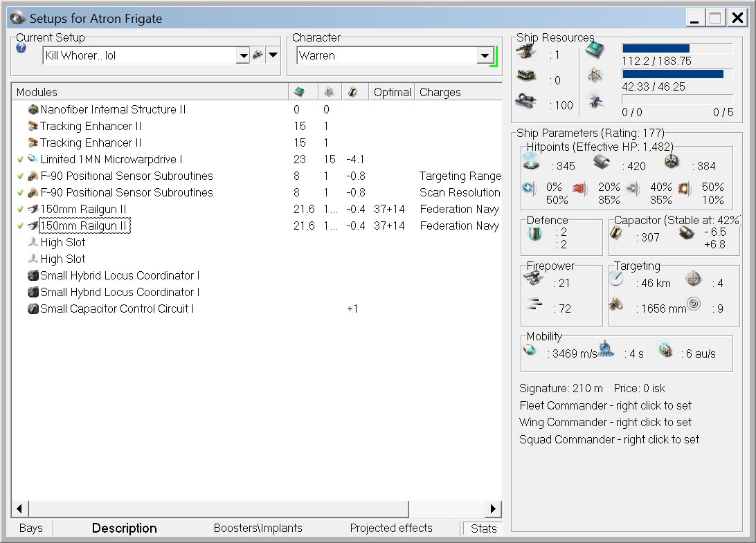This screenshot has width=756, height=543.
Task: Toggle the first F-90 Positional Sensor Subroutines checkmark
Action: point(20,176)
